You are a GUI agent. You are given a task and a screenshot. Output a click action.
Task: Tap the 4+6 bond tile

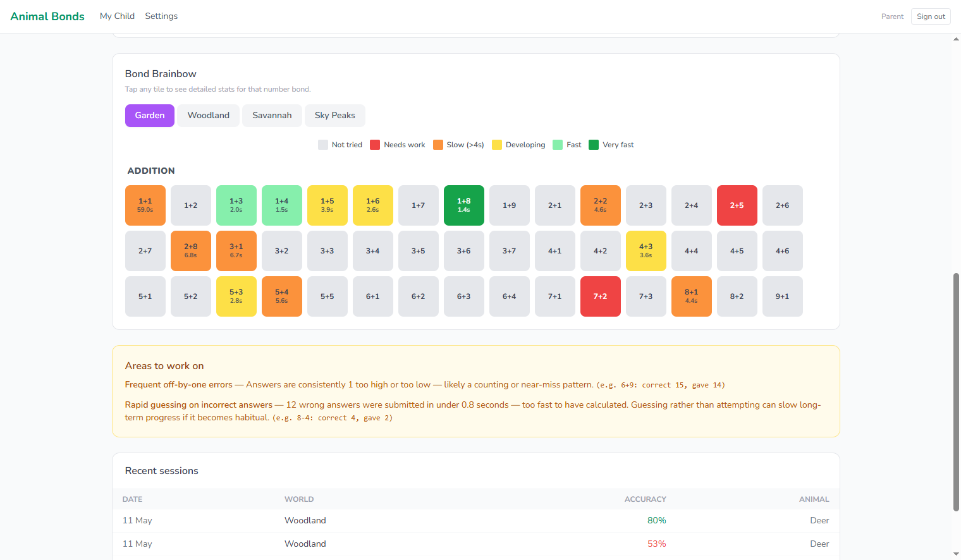tap(783, 251)
